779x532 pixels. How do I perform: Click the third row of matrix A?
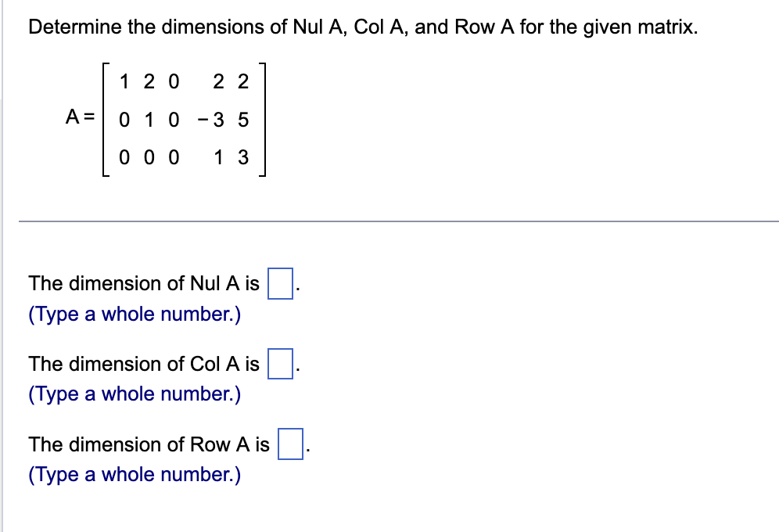point(184,158)
